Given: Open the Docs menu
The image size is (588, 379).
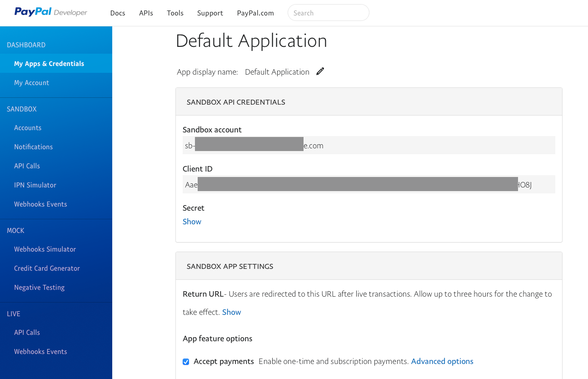Looking at the screenshot, I should (x=118, y=13).
